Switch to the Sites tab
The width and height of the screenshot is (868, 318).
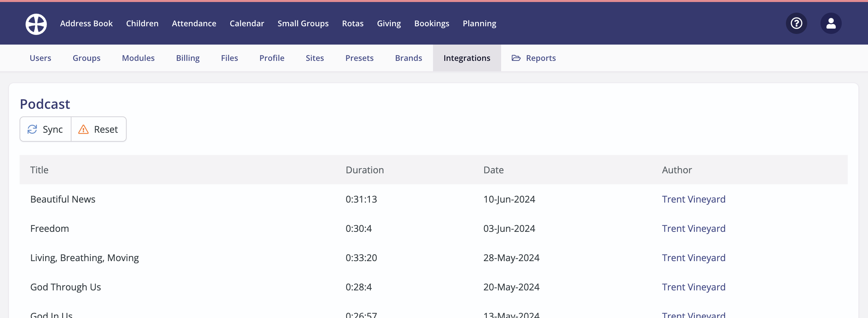pyautogui.click(x=315, y=58)
